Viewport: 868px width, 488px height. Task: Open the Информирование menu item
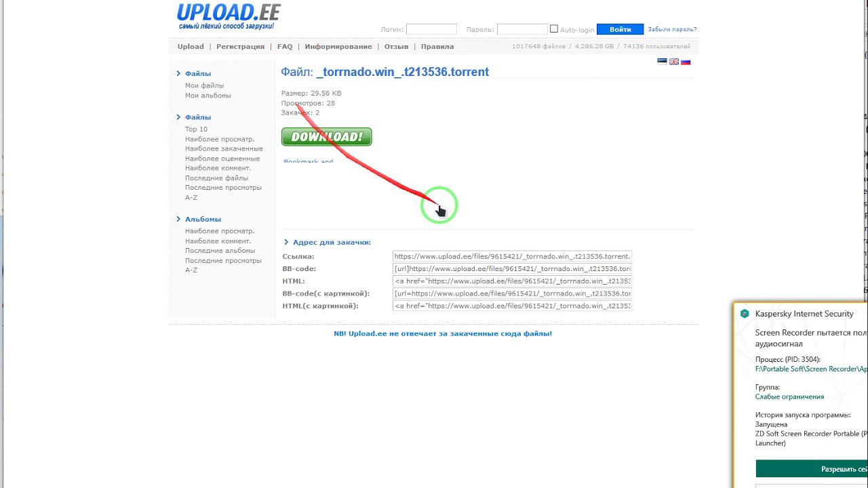[338, 47]
